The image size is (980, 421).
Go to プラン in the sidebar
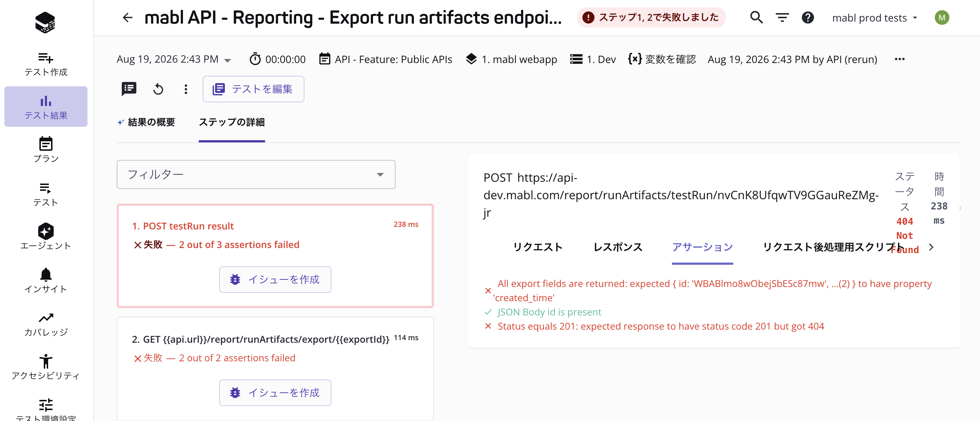[46, 150]
